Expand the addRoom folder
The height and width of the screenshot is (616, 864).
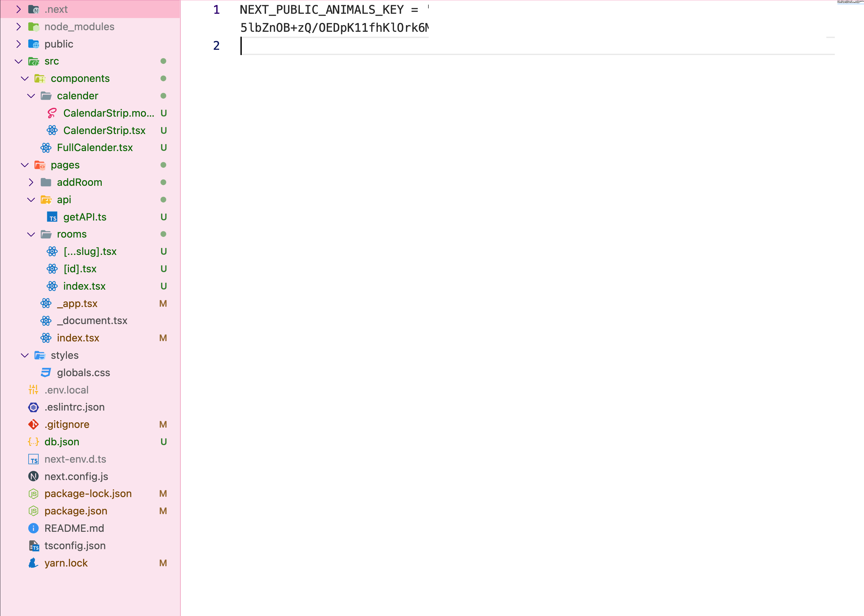pyautogui.click(x=31, y=183)
